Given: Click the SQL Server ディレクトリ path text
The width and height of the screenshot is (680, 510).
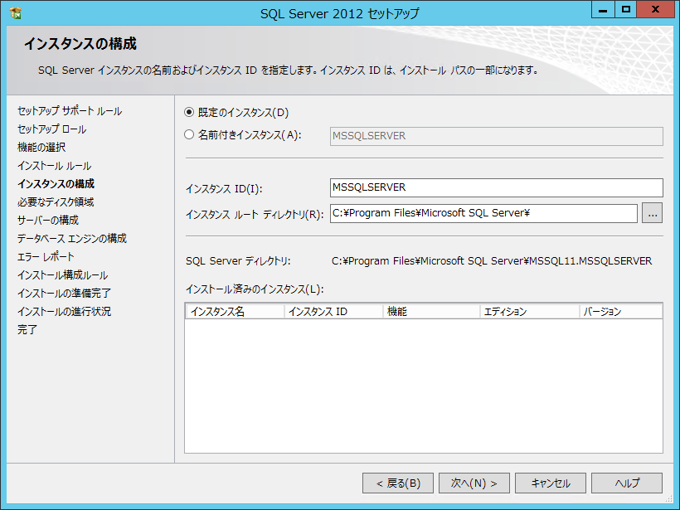Looking at the screenshot, I should [x=492, y=261].
